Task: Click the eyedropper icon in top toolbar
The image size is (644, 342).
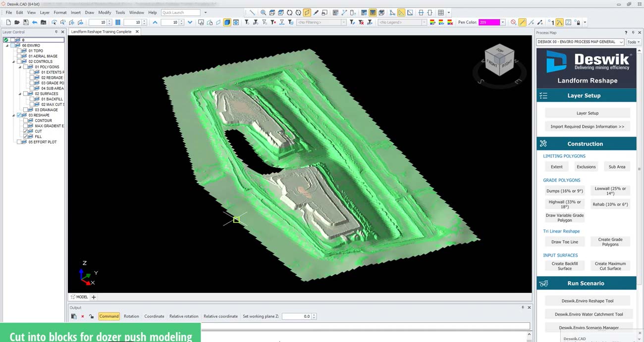Action: click(x=316, y=12)
